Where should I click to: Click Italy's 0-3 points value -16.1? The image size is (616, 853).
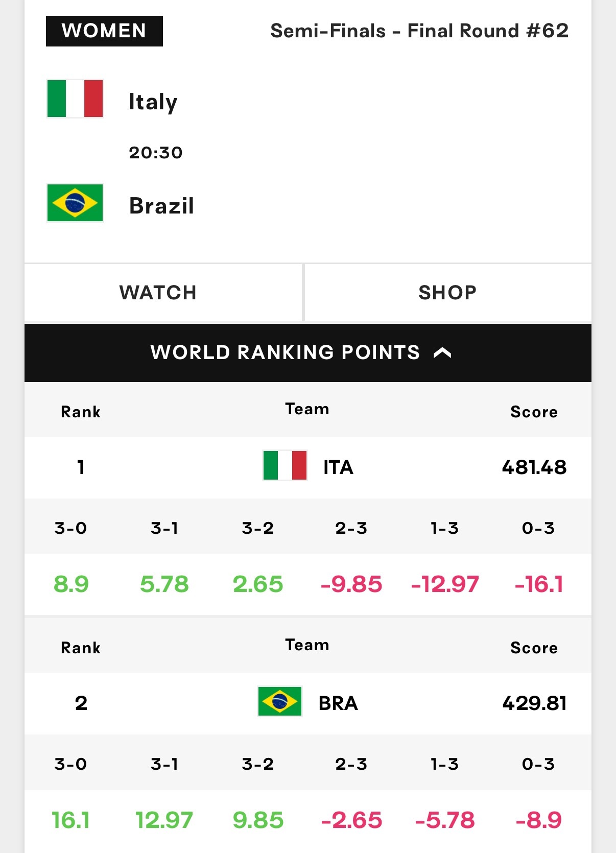[539, 584]
